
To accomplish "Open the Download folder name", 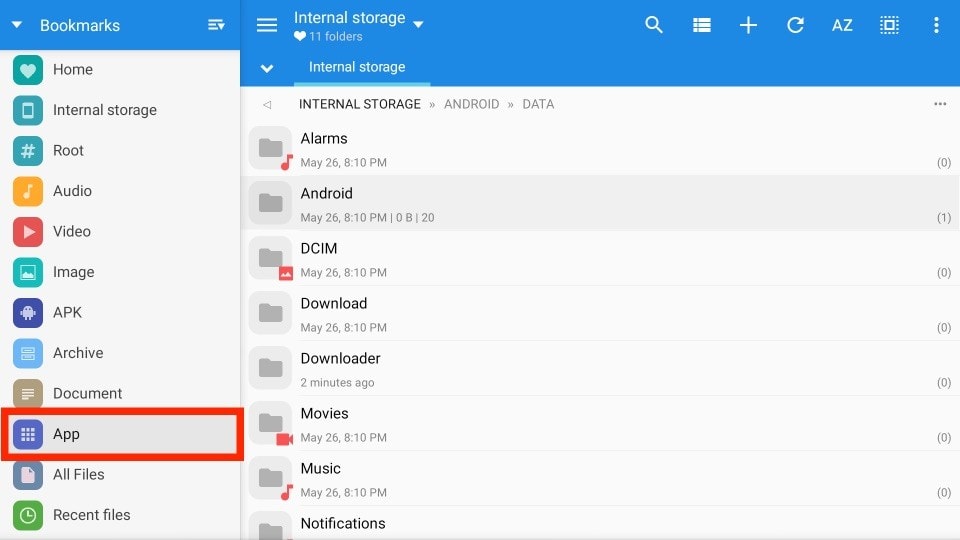I will (334, 304).
